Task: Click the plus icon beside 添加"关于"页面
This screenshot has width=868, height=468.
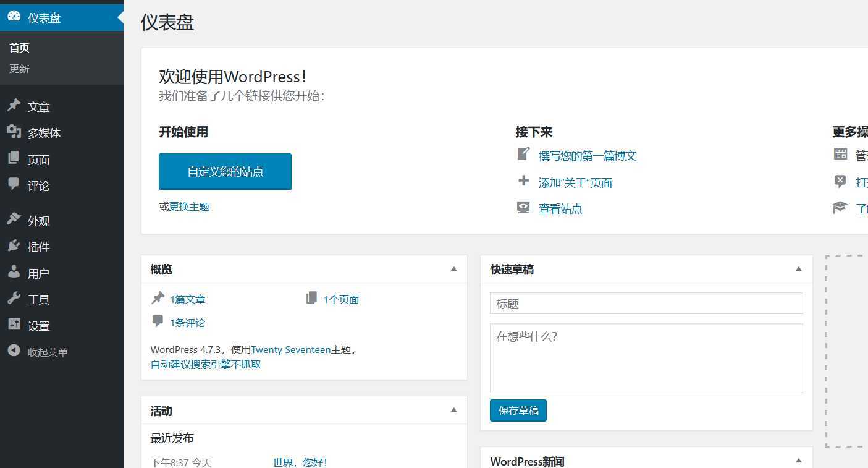Action: click(523, 181)
